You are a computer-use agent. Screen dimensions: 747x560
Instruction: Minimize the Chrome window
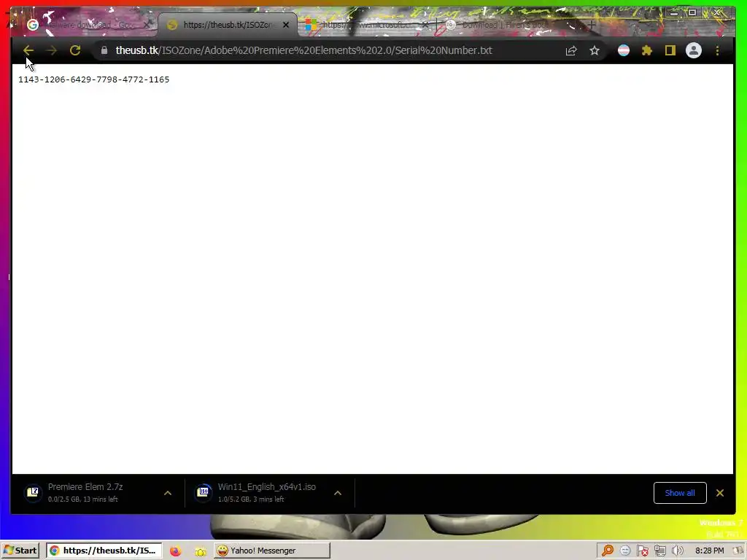tap(673, 13)
